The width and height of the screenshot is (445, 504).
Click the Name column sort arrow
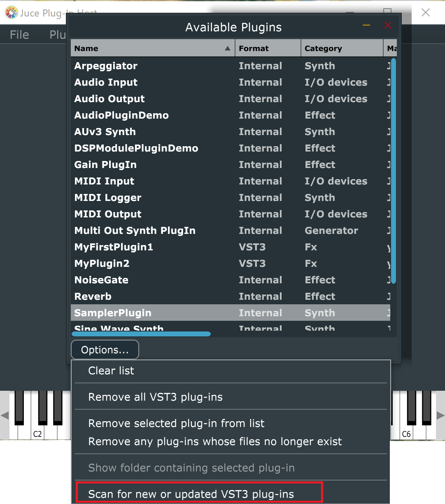pyautogui.click(x=228, y=48)
